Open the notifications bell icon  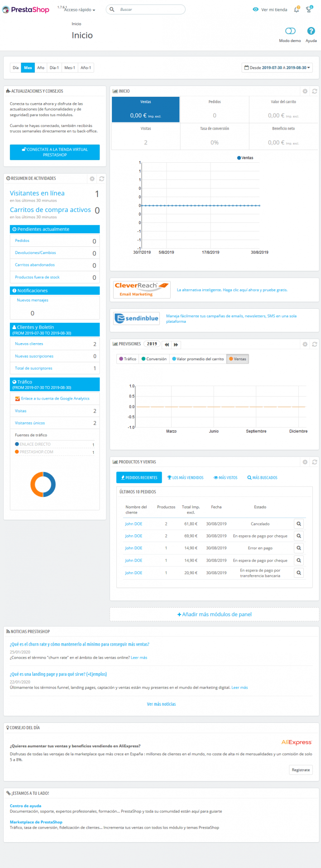[x=297, y=9]
